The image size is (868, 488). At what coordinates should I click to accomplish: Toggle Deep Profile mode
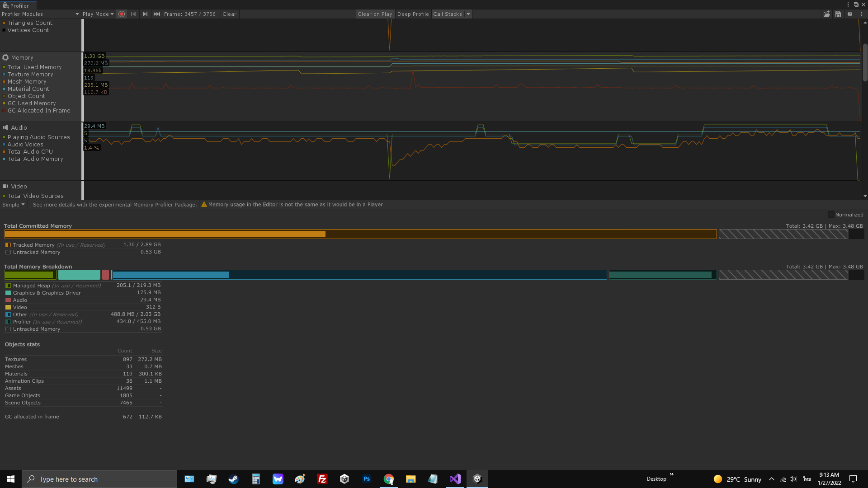point(413,14)
